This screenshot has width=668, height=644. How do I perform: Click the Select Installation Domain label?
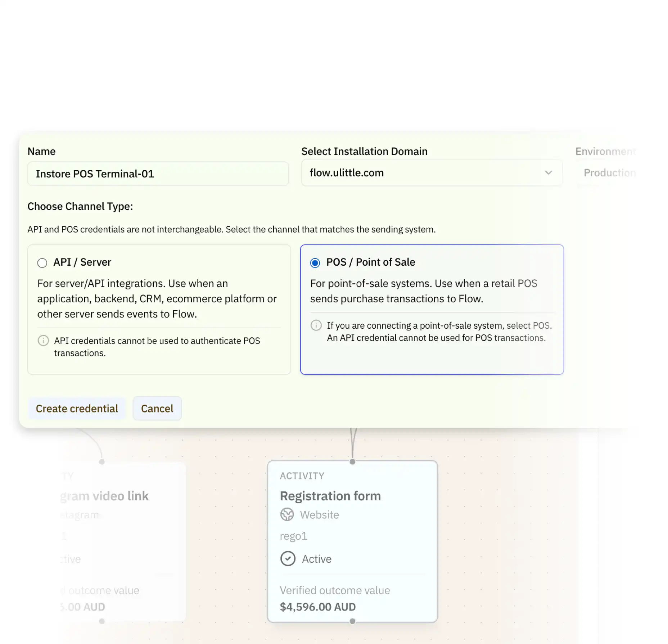pos(364,152)
